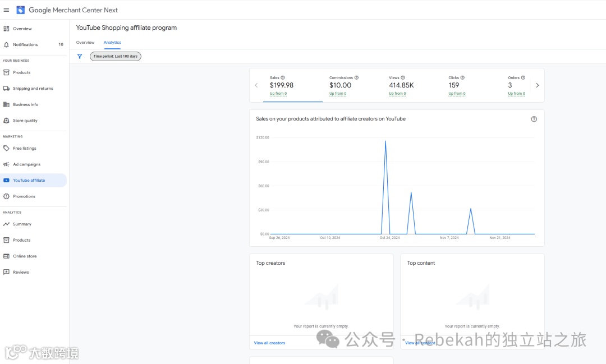Click the Notifications bell icon

point(6,45)
